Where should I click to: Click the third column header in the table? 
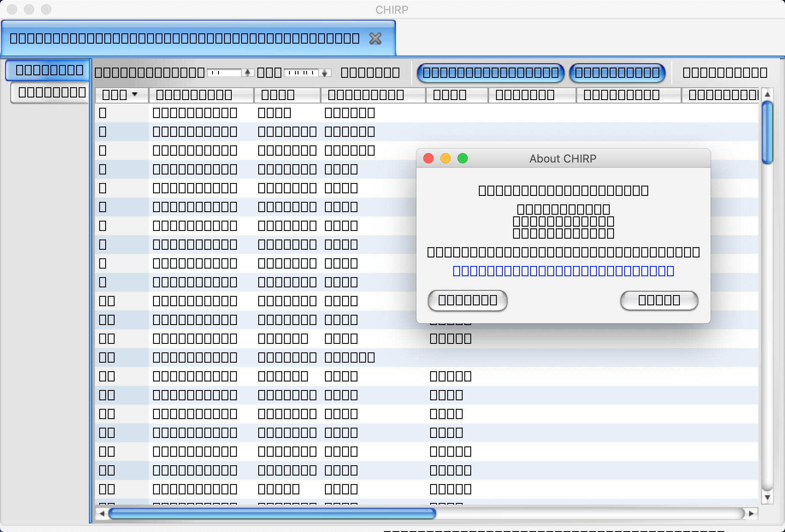pos(287,95)
